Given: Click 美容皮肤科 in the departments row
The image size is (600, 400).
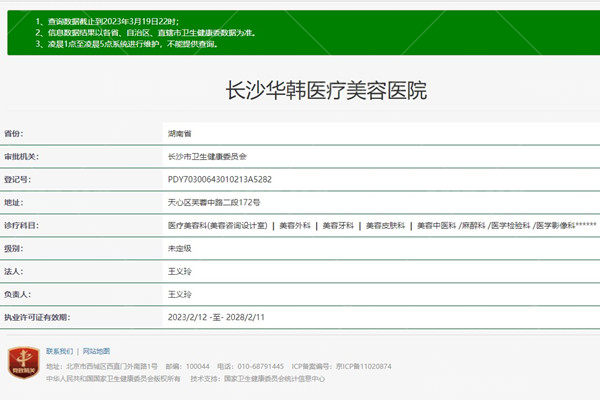Looking at the screenshot, I should (385, 225).
